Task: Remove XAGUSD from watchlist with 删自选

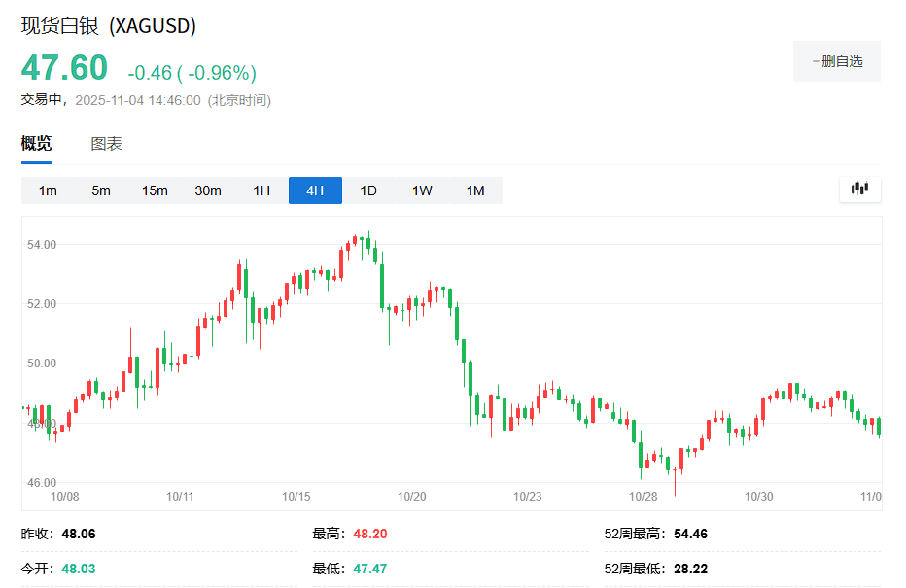Action: 837,61
